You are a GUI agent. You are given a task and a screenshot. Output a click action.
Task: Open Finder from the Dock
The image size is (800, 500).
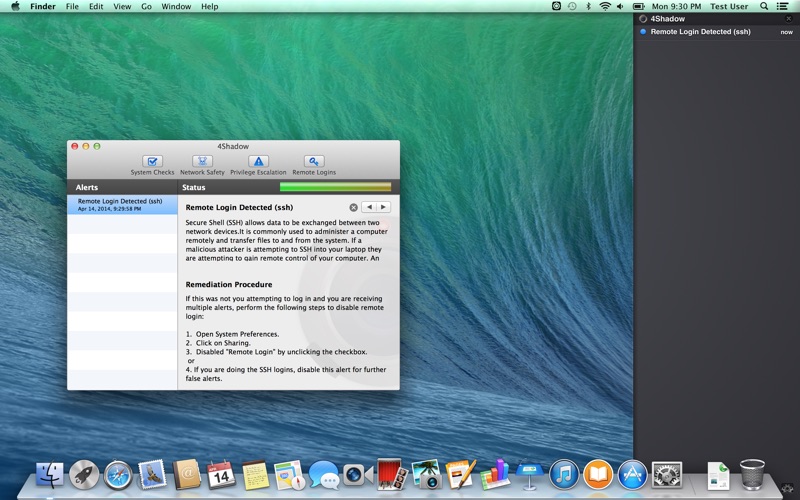pyautogui.click(x=49, y=474)
